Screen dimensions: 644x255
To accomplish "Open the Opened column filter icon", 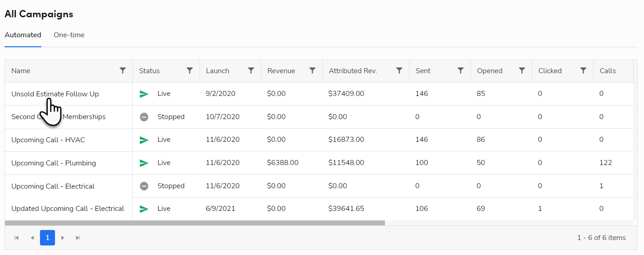I will (x=522, y=70).
